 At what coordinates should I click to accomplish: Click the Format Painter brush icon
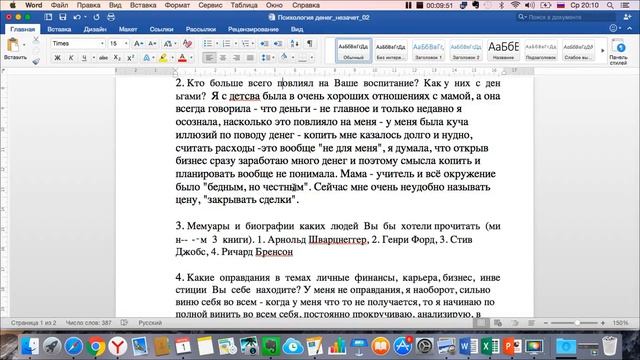(x=36, y=60)
